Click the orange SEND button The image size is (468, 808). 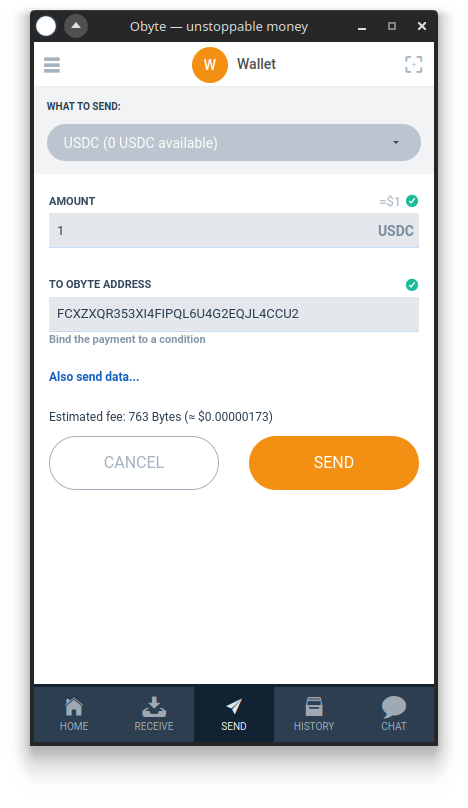click(x=334, y=463)
